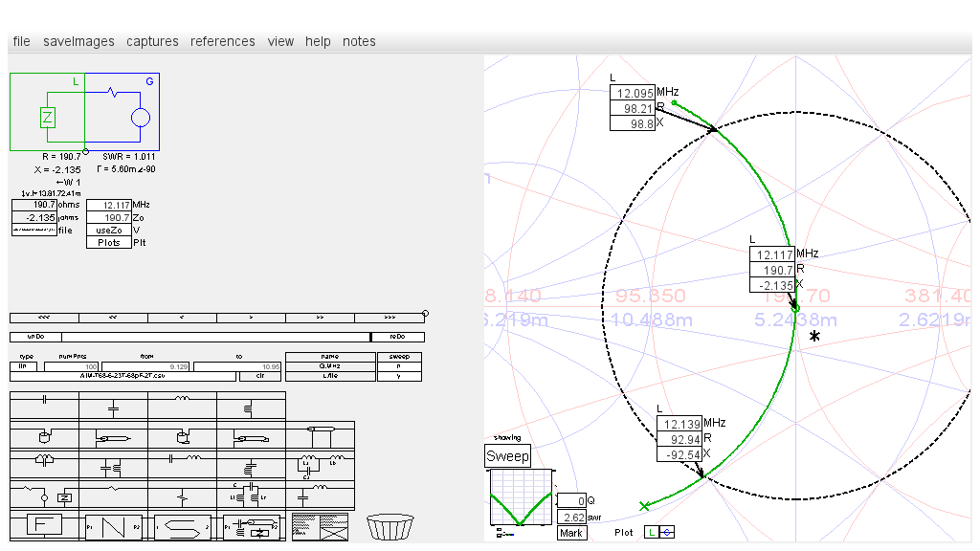Click the 12.139 MHz marker label
This screenshot has width=980, height=551.
(679, 424)
